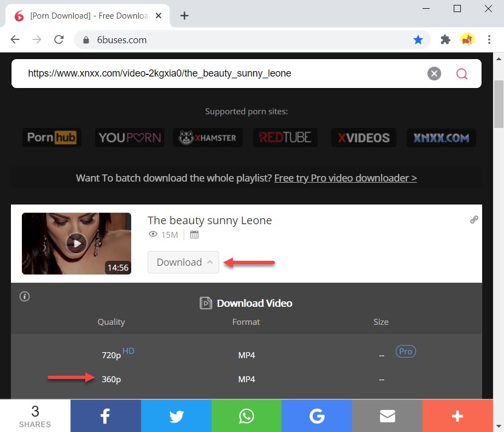504x432 pixels.
Task: Share via Google
Action: 317,416
